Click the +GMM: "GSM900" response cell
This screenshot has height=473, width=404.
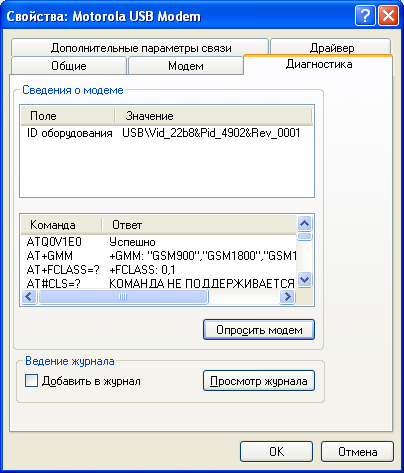[x=202, y=256]
